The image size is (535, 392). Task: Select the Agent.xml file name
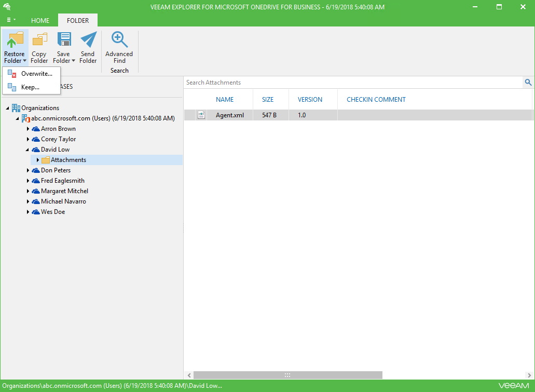coord(230,115)
